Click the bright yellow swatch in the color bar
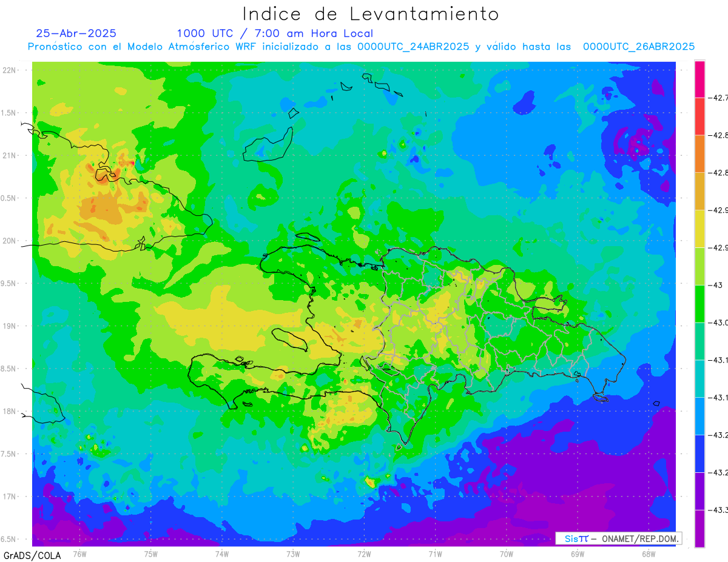 699,229
